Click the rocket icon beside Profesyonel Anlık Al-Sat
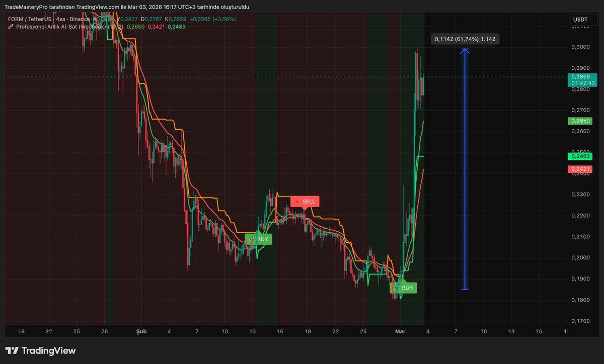This screenshot has width=604, height=364. coord(11,26)
